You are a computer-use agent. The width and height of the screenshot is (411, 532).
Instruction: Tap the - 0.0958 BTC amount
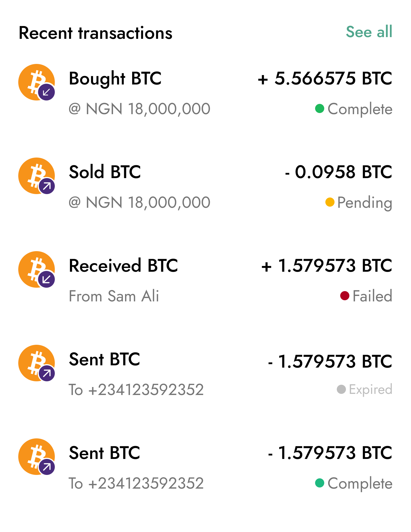[x=339, y=172]
